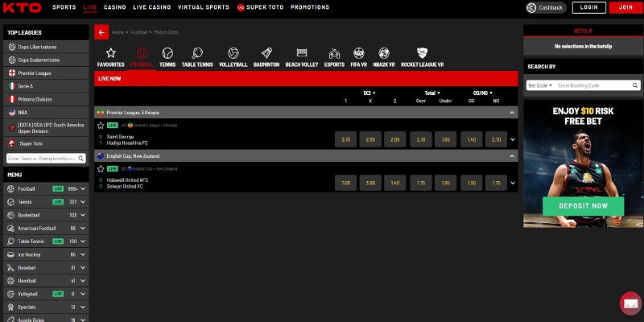Open the 1X2 market dropdown
644x322 pixels.
(x=369, y=93)
